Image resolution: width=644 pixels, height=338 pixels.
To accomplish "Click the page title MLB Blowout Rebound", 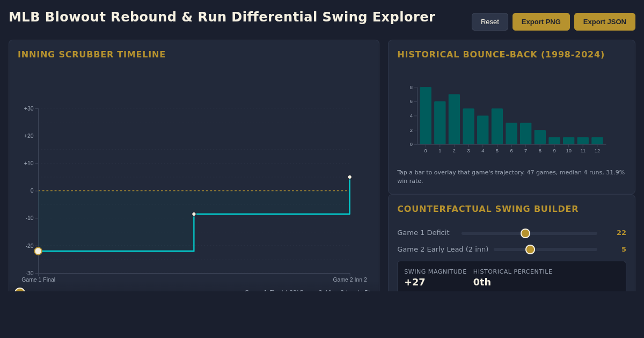I will pos(222,17).
